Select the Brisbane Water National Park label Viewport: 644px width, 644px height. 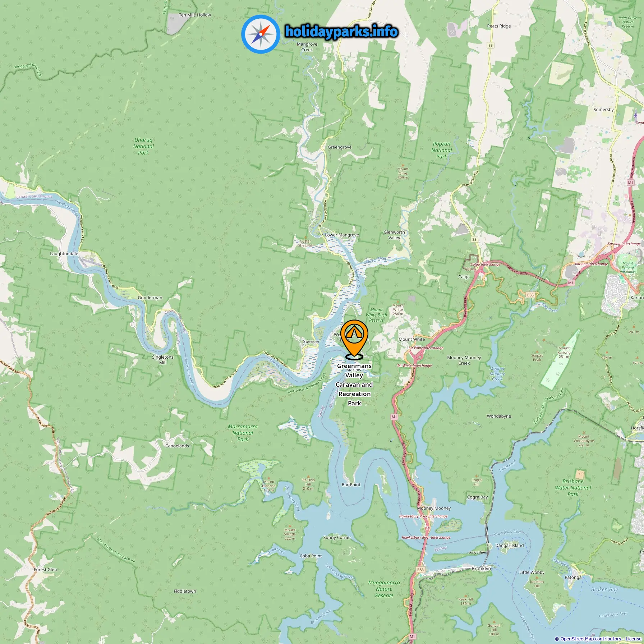[573, 488]
